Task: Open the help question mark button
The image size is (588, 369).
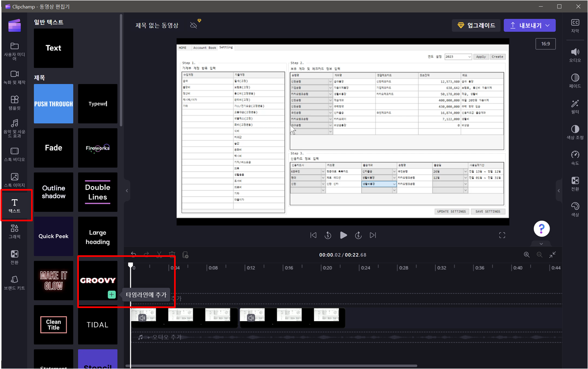Action: pos(541,229)
